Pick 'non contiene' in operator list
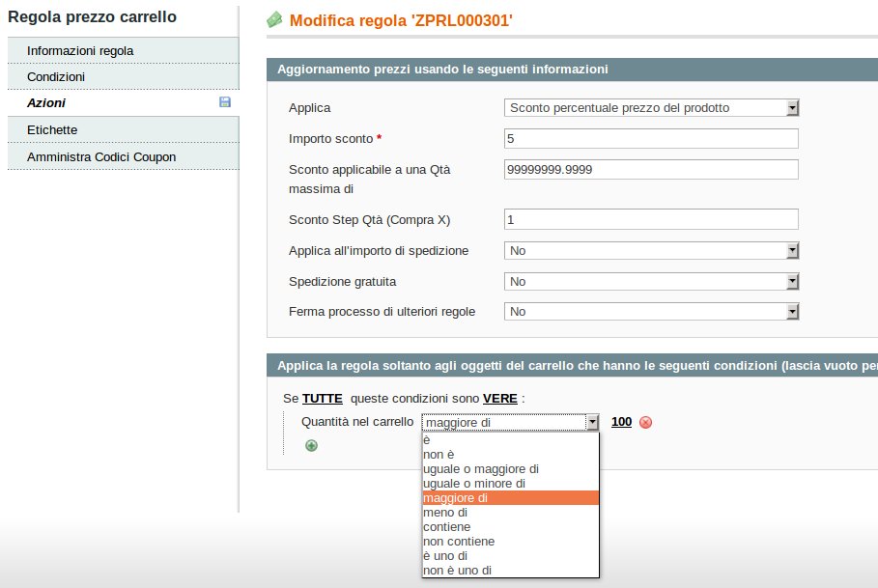The height and width of the screenshot is (588, 878). 459,542
